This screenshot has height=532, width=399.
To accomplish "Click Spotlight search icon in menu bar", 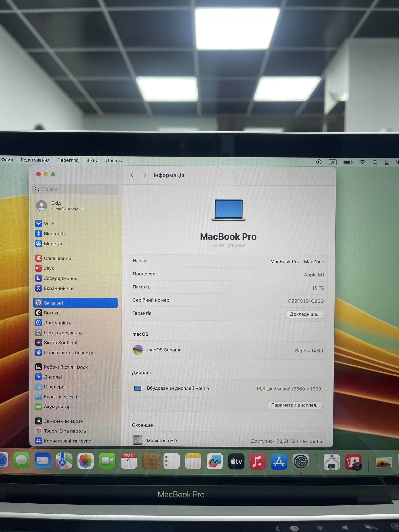I will pos(375,162).
